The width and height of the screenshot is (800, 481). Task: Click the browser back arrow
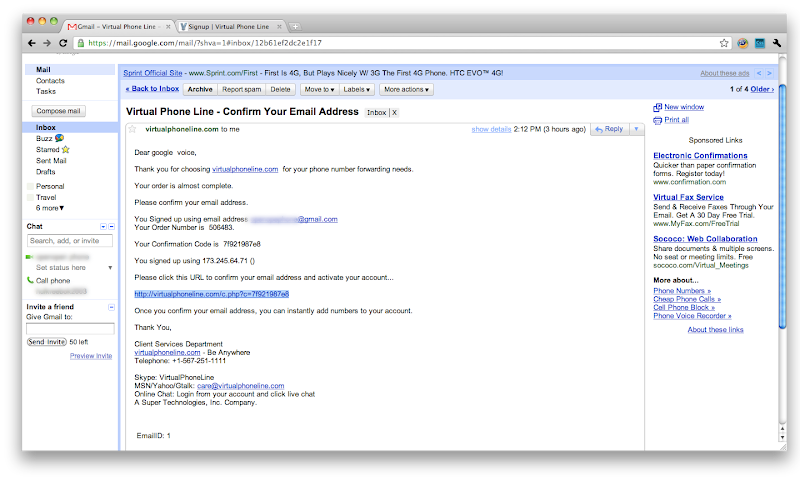tap(32, 43)
